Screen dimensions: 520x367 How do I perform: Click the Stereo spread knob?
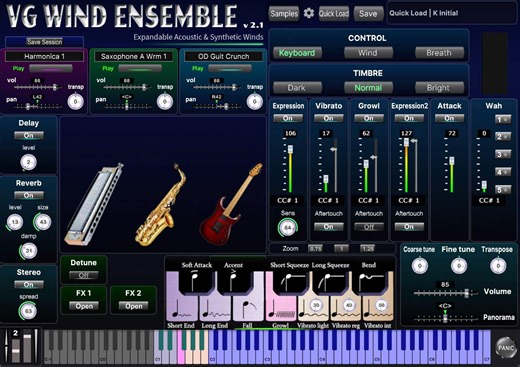click(28, 311)
